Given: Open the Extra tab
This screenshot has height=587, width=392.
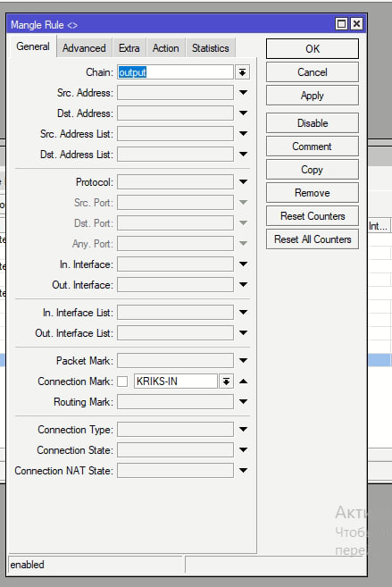Looking at the screenshot, I should [x=129, y=48].
